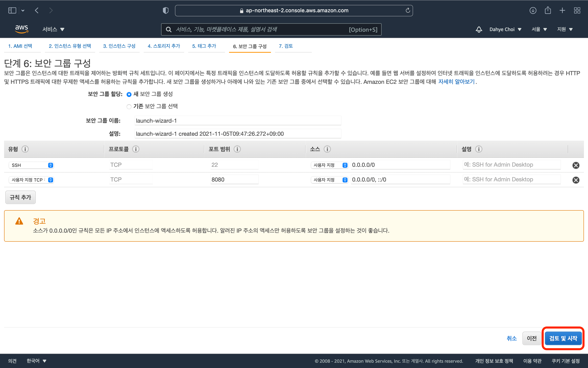Open the Safari share icon

pyautogui.click(x=548, y=10)
